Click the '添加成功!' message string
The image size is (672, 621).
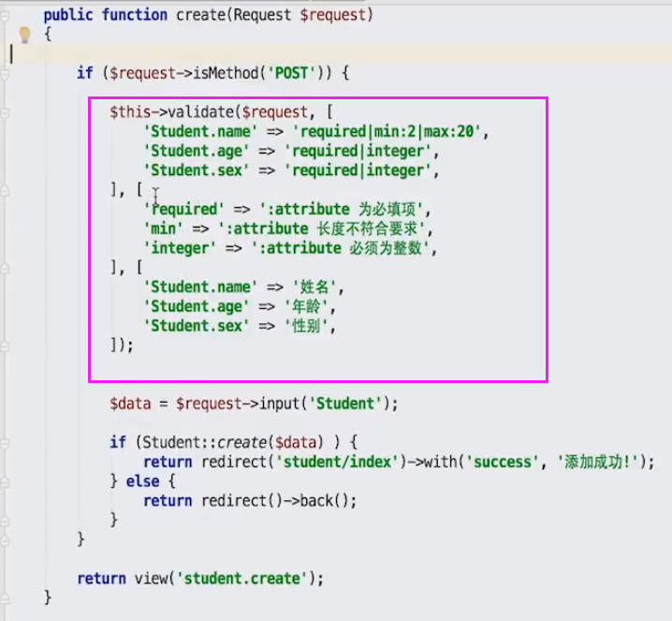[597, 463]
